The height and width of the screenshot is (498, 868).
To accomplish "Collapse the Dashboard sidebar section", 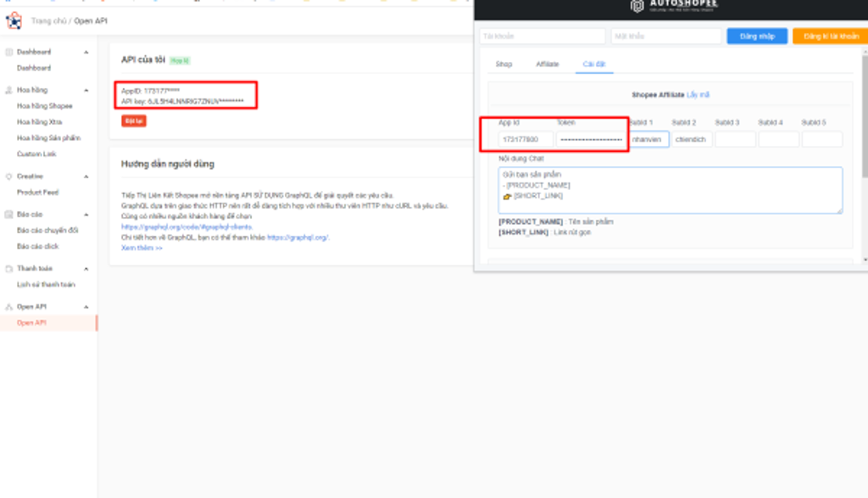I will (86, 53).
